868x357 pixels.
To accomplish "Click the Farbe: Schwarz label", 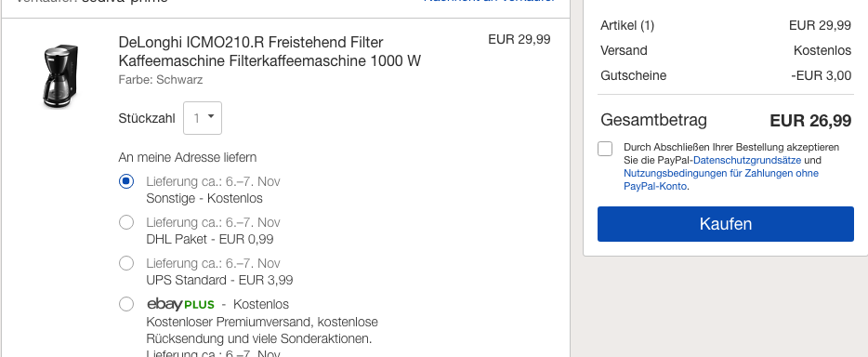I will (x=161, y=80).
